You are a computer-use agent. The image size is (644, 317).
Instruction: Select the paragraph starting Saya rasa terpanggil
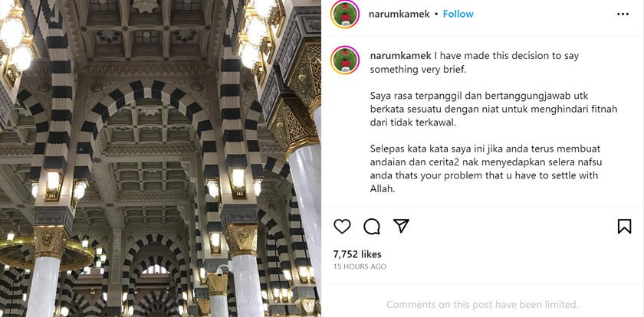pos(494,109)
